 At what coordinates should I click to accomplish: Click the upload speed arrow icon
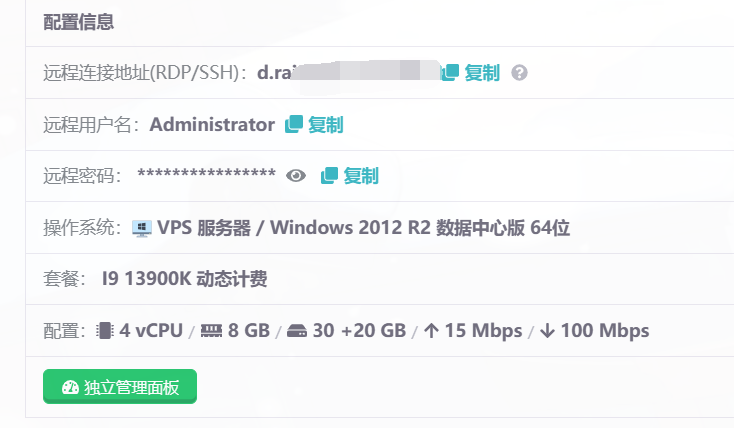430,331
